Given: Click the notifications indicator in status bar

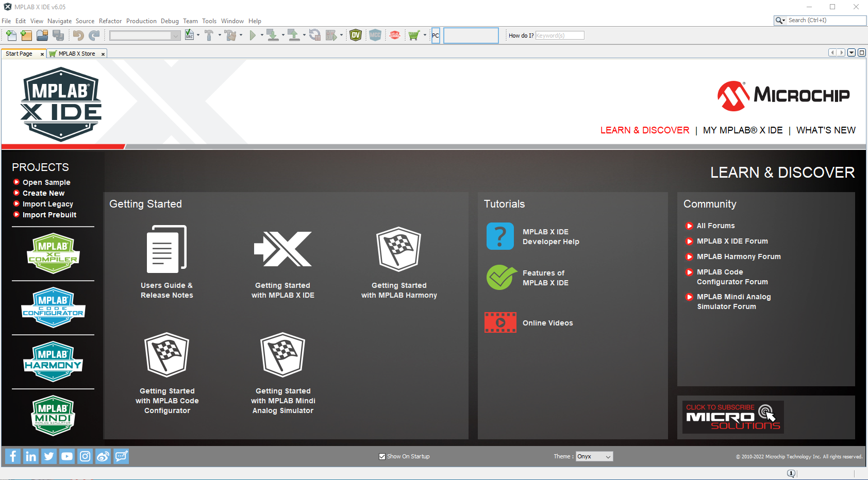Looking at the screenshot, I should pyautogui.click(x=791, y=473).
